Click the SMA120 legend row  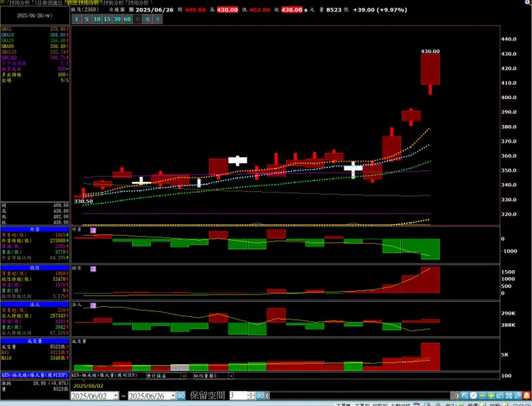[x=35, y=52]
